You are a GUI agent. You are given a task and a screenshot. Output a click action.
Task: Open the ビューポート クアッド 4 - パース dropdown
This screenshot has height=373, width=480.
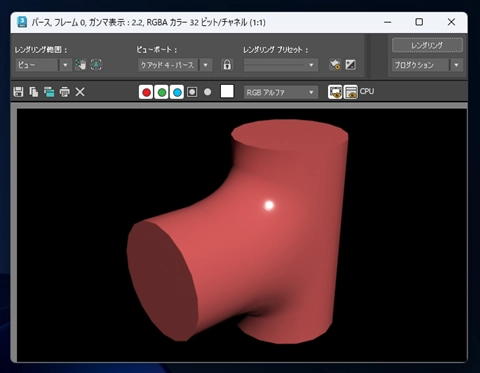[x=175, y=65]
